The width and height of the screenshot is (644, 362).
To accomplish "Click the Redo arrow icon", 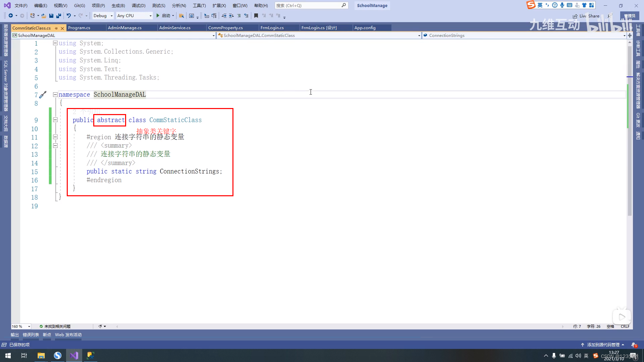I will (x=80, y=16).
